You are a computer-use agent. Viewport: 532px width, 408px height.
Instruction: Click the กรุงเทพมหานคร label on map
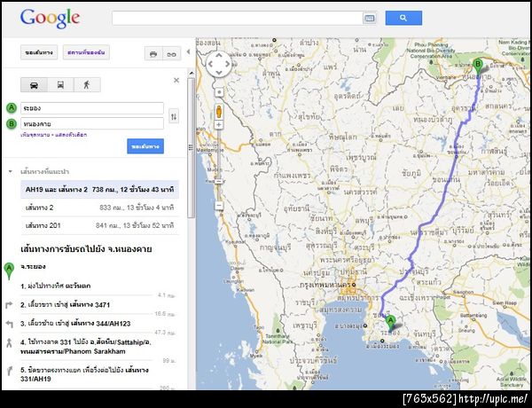pos(325,285)
